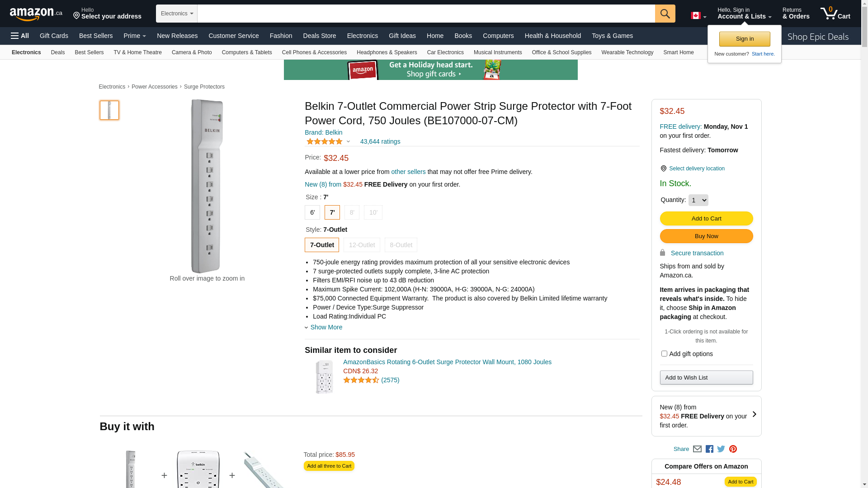The width and height of the screenshot is (868, 488).
Task: Share via Facebook icon
Action: point(709,449)
